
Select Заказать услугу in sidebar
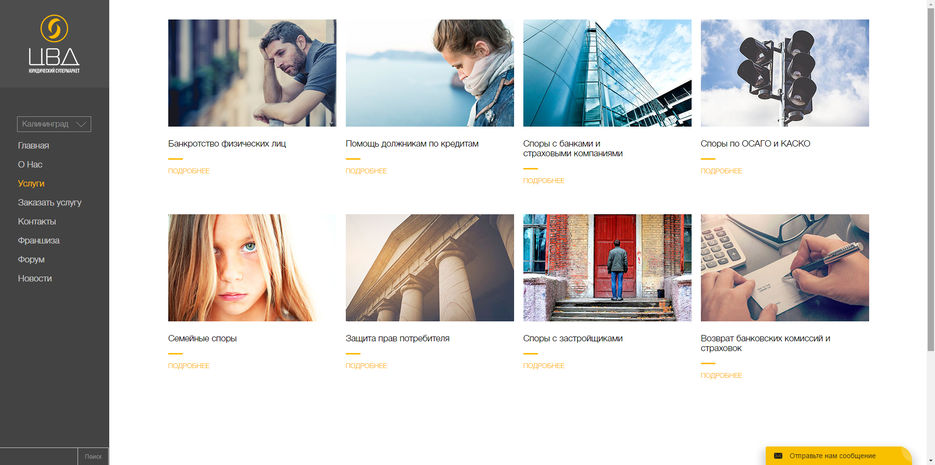49,203
